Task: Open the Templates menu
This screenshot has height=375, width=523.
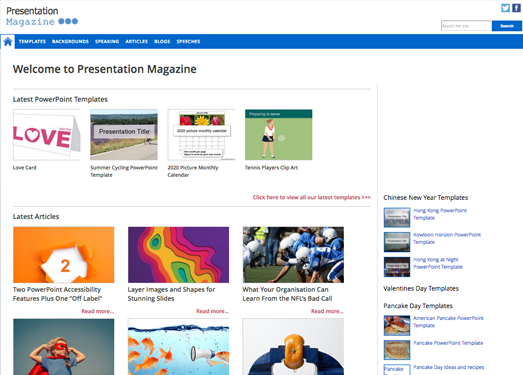Action: click(32, 41)
